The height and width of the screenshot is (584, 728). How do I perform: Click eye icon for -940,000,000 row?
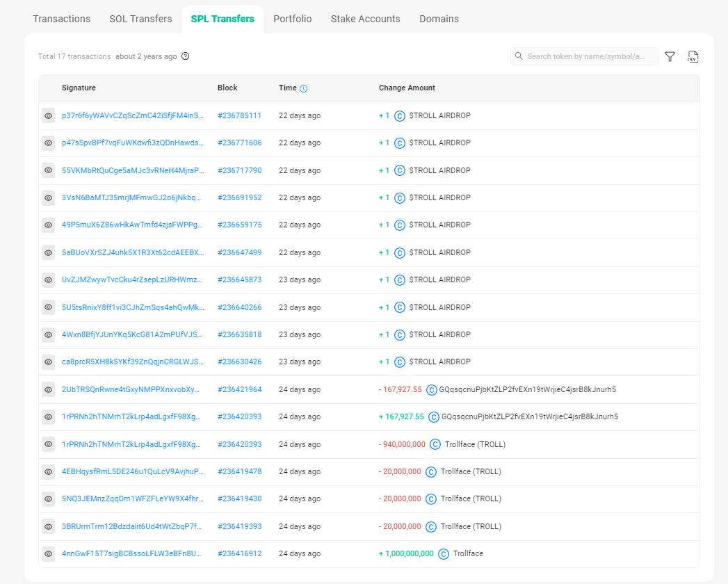pyautogui.click(x=48, y=444)
